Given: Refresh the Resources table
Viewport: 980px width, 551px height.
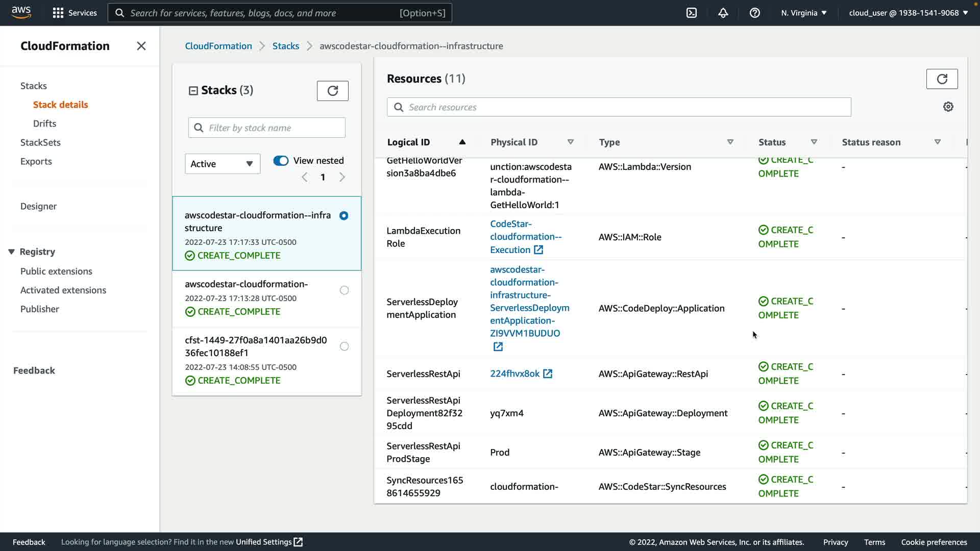Looking at the screenshot, I should pyautogui.click(x=942, y=79).
